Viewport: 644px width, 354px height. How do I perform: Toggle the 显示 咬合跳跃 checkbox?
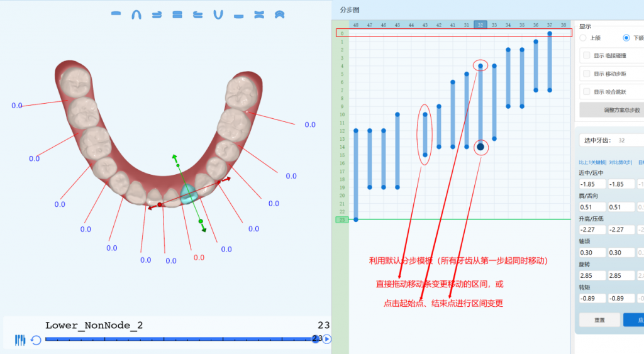587,92
